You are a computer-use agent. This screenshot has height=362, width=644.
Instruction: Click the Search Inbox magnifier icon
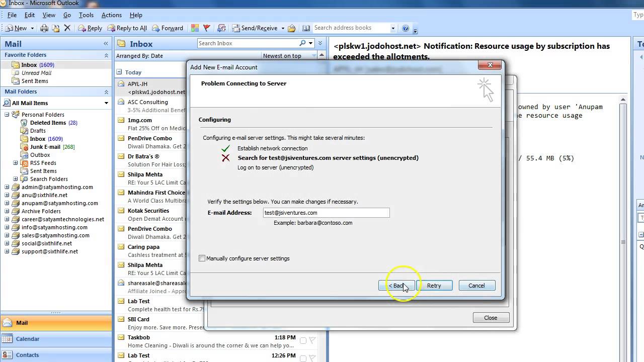click(302, 43)
